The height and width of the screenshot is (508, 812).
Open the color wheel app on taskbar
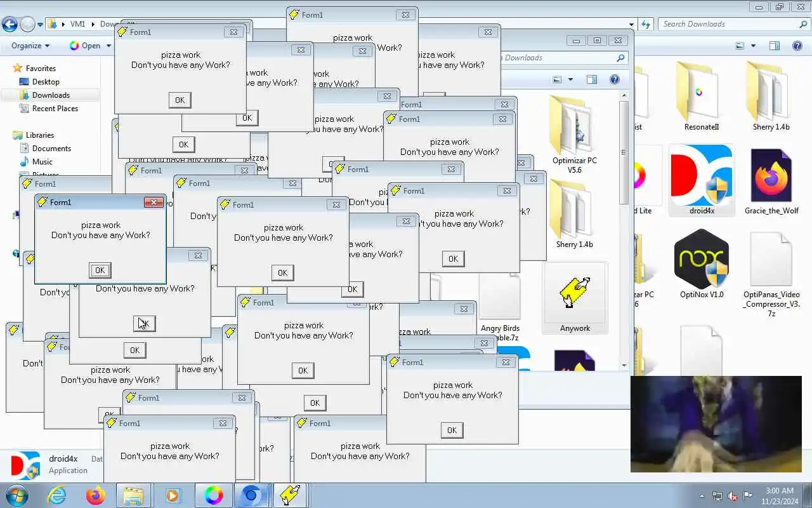[213, 495]
